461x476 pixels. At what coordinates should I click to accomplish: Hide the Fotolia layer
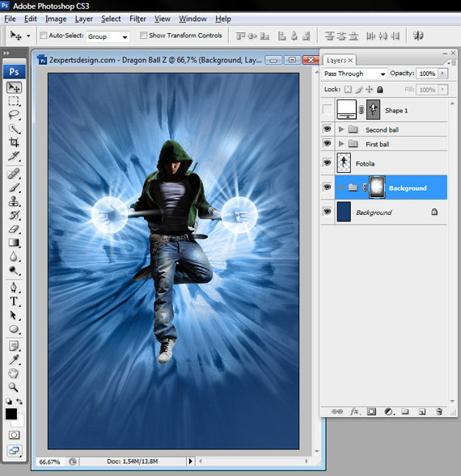coord(328,162)
